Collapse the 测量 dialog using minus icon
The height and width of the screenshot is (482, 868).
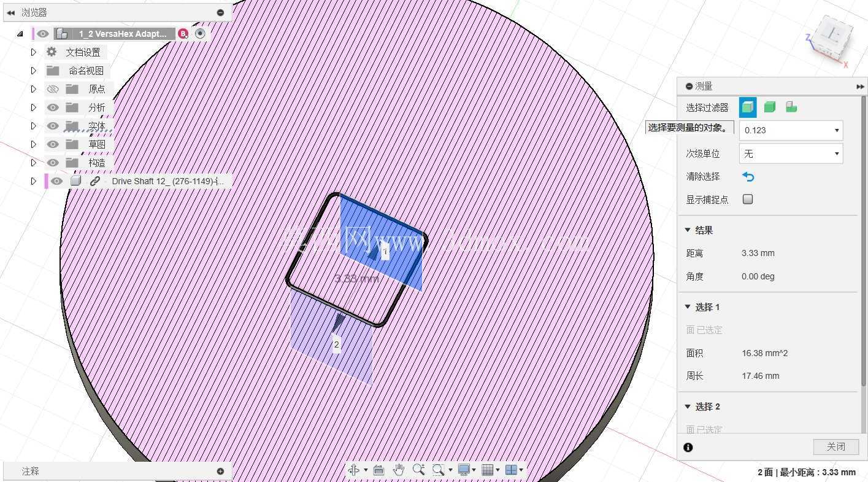[689, 87]
